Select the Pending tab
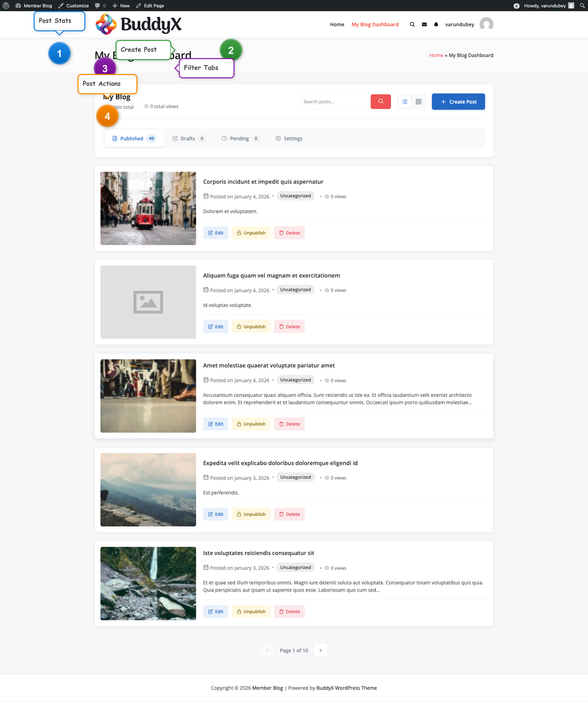 (240, 139)
